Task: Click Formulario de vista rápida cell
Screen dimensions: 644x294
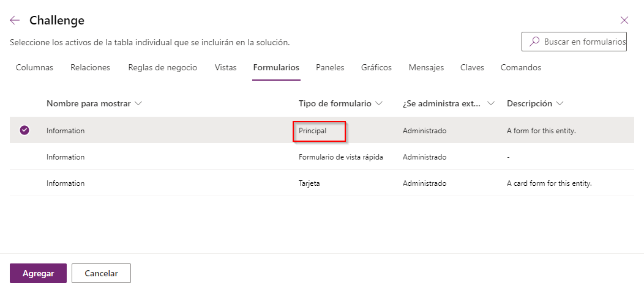Action: pos(341,157)
